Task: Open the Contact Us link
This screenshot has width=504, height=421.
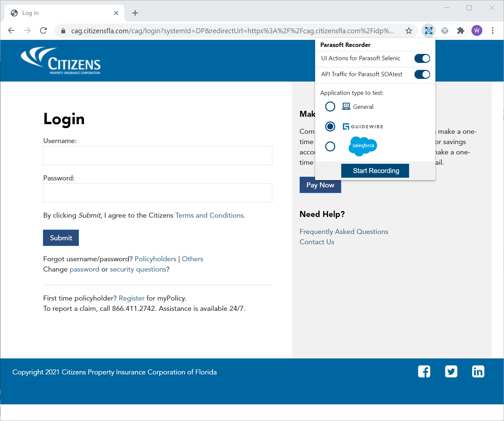Action: pos(317,242)
